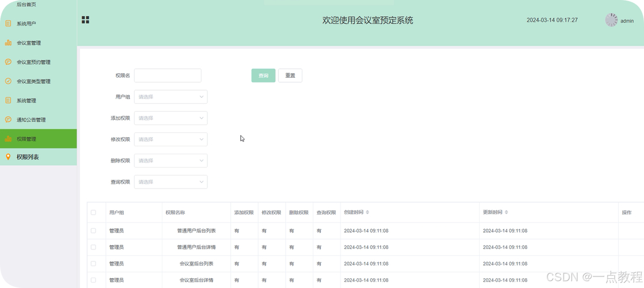
Task: Click the 会议室类型管理 checkmark icon
Action: [x=8, y=81]
